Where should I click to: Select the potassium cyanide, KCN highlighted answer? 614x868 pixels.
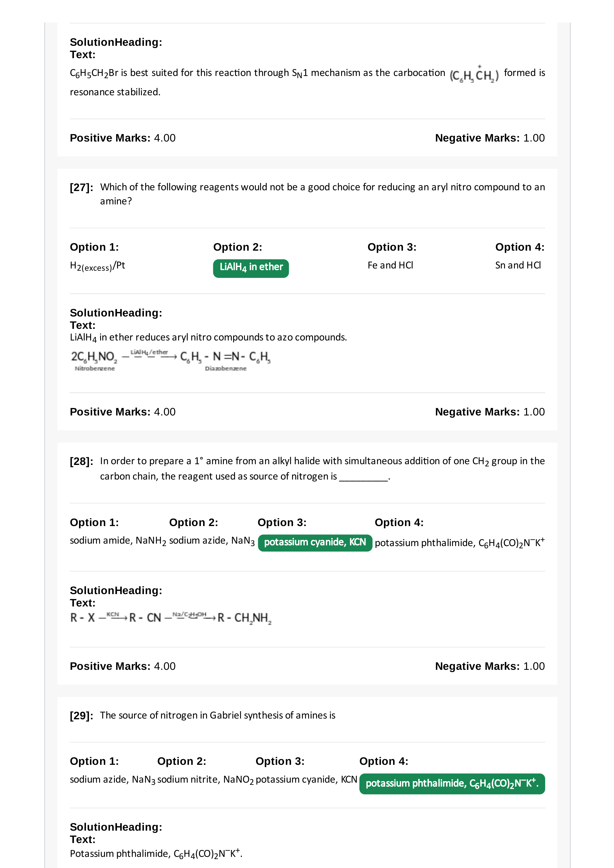(315, 542)
